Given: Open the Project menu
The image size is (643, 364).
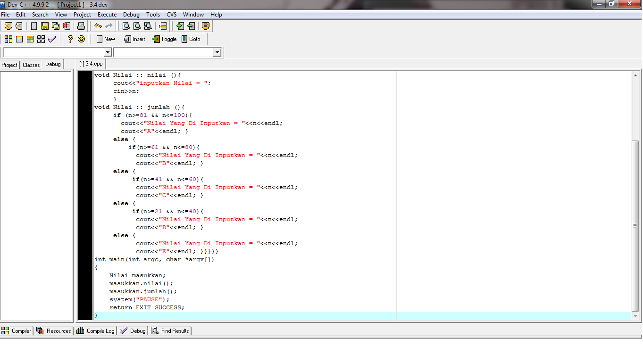Looking at the screenshot, I should 82,15.
